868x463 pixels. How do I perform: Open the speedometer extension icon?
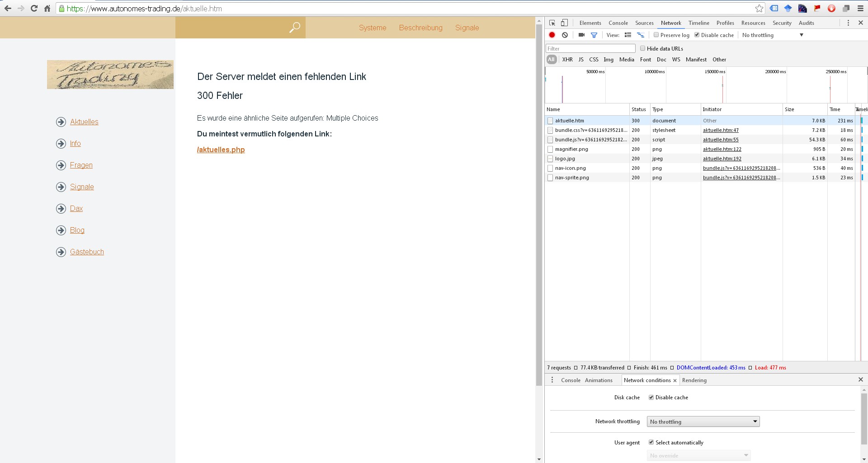coord(802,9)
